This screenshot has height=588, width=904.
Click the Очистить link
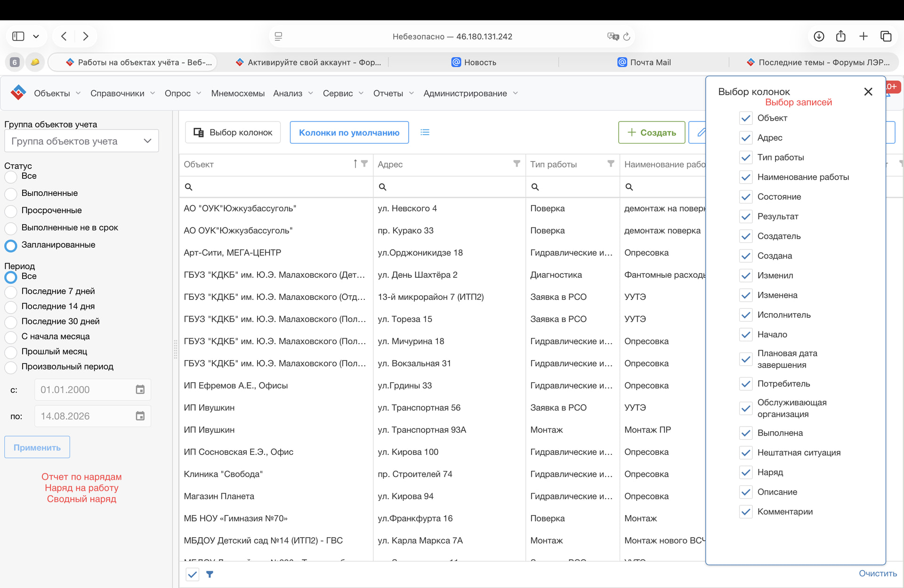pos(878,573)
